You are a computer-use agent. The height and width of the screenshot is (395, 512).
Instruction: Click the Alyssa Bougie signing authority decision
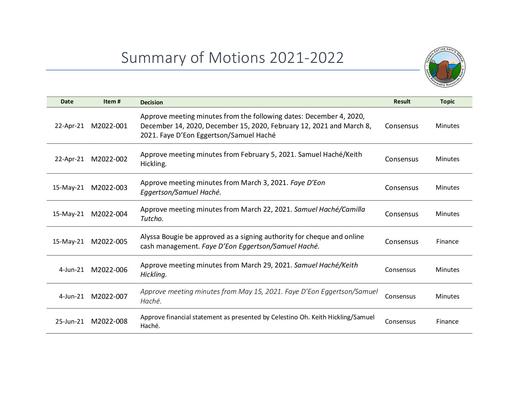252,241
